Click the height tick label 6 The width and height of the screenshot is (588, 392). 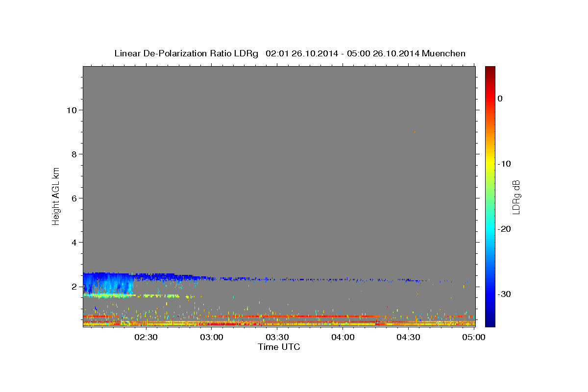(73, 198)
